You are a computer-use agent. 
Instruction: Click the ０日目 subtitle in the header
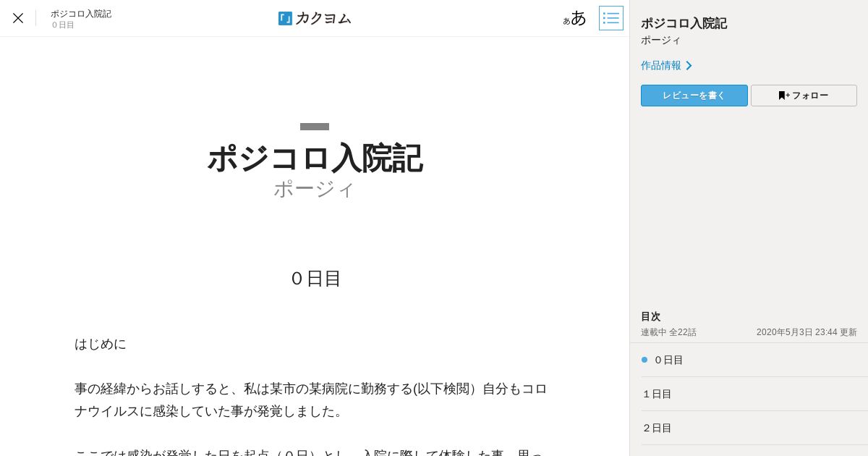[62, 25]
